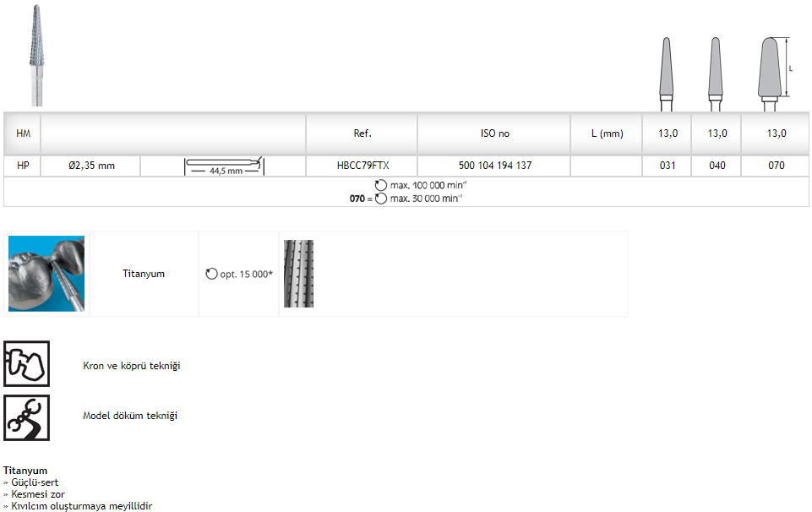The height and width of the screenshot is (512, 812).
Task: Choose size 031 in the HP row
Action: 668,166
